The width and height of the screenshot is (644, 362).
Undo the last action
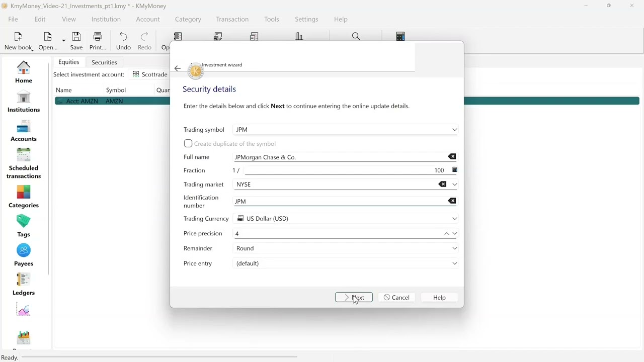(x=123, y=41)
